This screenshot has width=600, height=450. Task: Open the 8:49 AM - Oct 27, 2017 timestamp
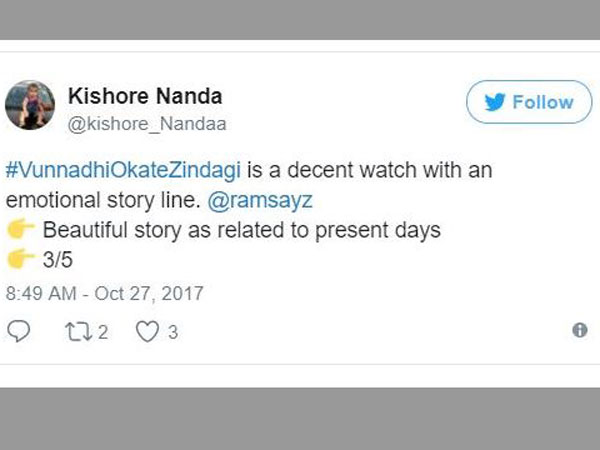pyautogui.click(x=104, y=294)
